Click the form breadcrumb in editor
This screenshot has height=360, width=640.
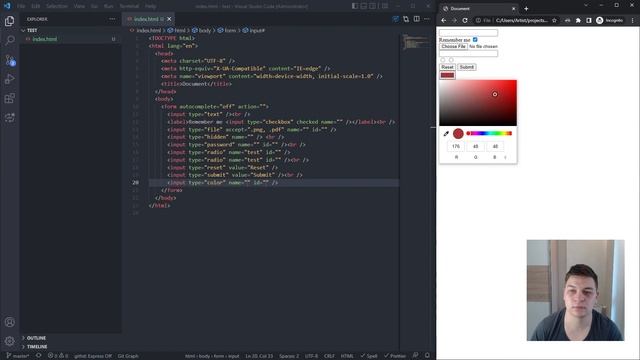(x=227, y=30)
